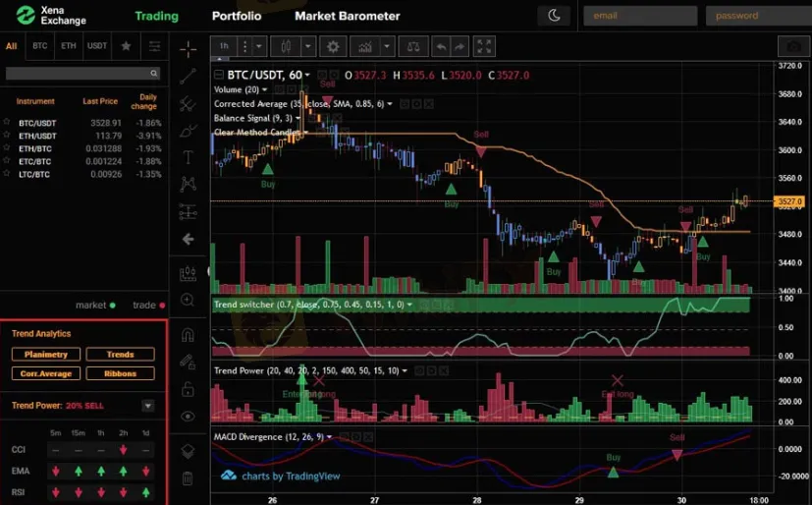Select candlestick chart style icon

pyautogui.click(x=286, y=46)
